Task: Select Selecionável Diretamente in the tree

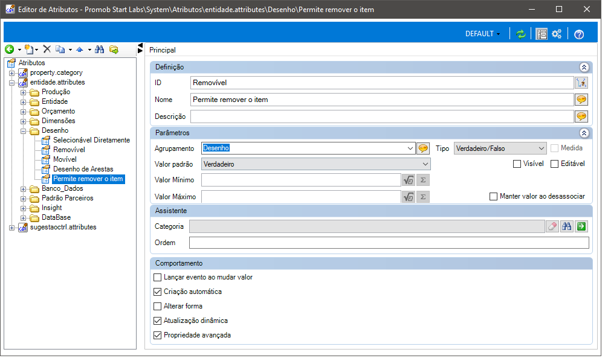Action: tap(91, 140)
